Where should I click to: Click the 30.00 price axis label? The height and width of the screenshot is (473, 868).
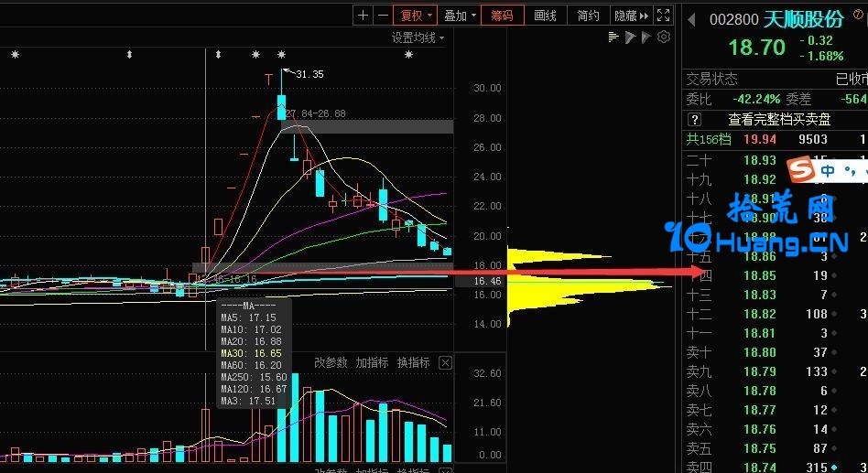pyautogui.click(x=487, y=88)
